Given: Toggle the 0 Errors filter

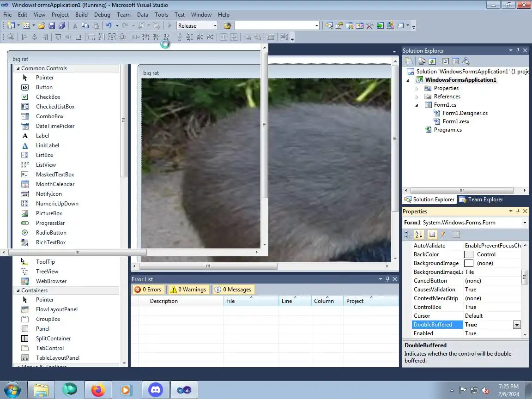Looking at the screenshot, I should tap(148, 290).
